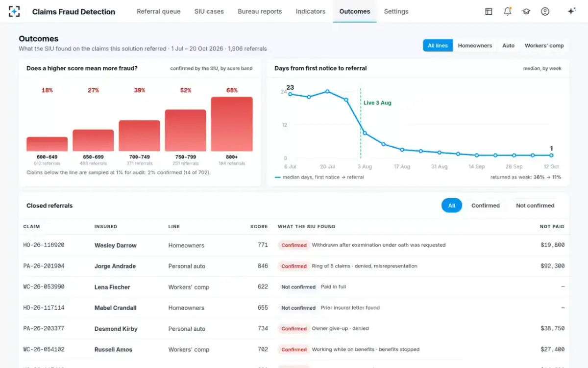Open the layout panel icon
This screenshot has height=368, width=588.
tap(489, 11)
